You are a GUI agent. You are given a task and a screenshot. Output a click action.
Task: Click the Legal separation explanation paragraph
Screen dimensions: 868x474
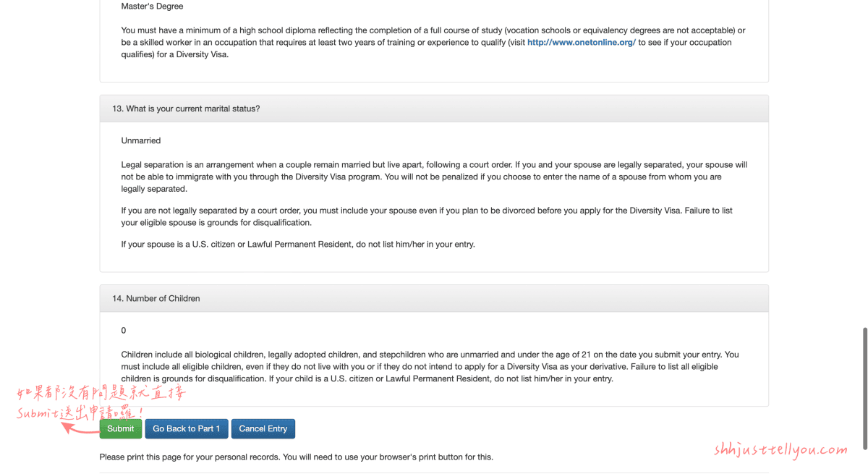point(434,177)
